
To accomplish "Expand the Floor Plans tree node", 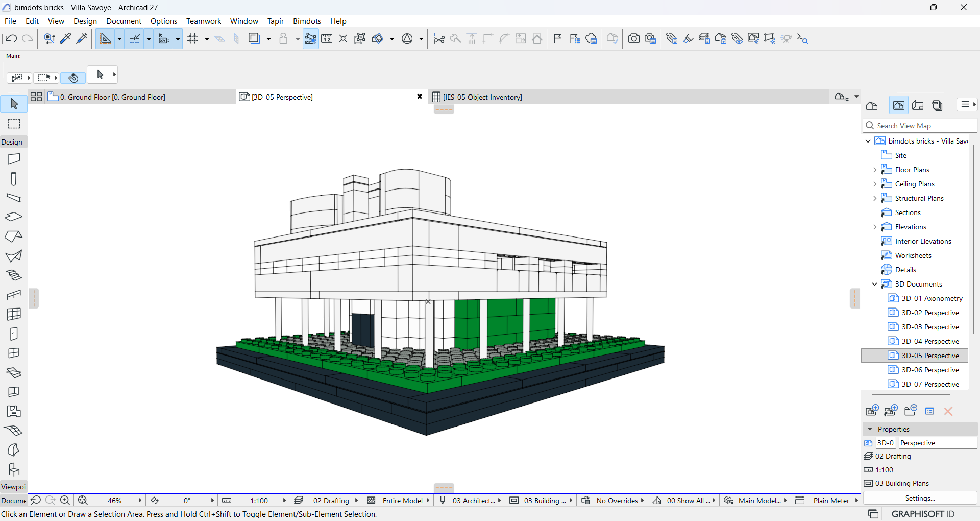I will click(x=875, y=169).
